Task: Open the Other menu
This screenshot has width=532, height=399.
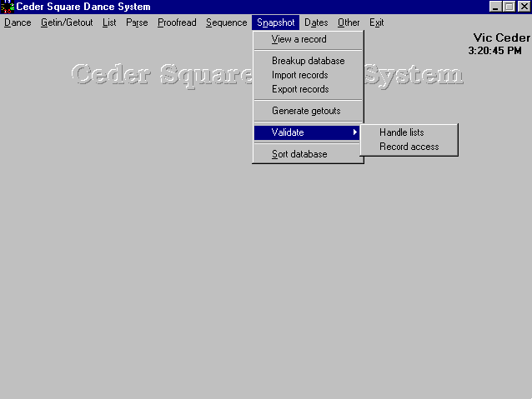Action: point(349,22)
